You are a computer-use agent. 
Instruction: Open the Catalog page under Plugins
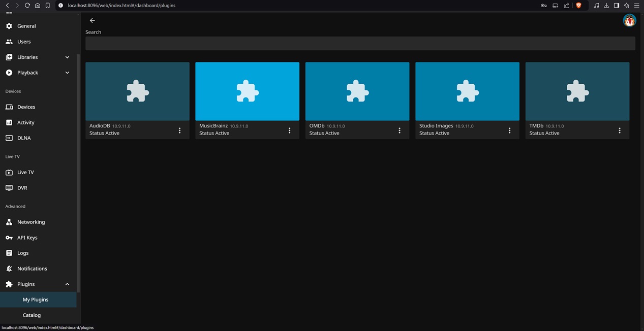pos(32,315)
